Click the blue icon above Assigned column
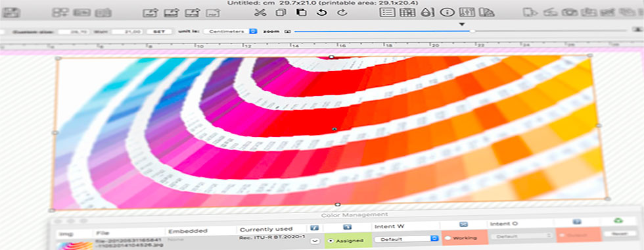The image size is (644, 250). click(x=348, y=227)
